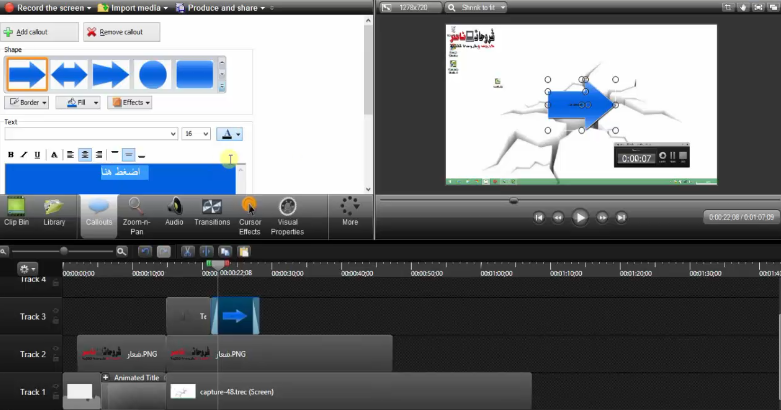781x410 pixels.
Task: Paste clip onto the timeline
Action: (244, 252)
